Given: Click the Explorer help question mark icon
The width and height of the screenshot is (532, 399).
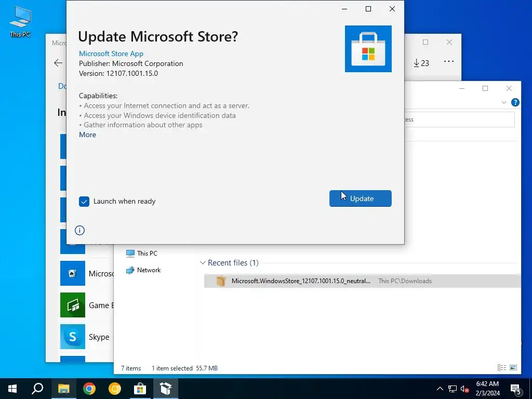Looking at the screenshot, I should [x=515, y=102].
